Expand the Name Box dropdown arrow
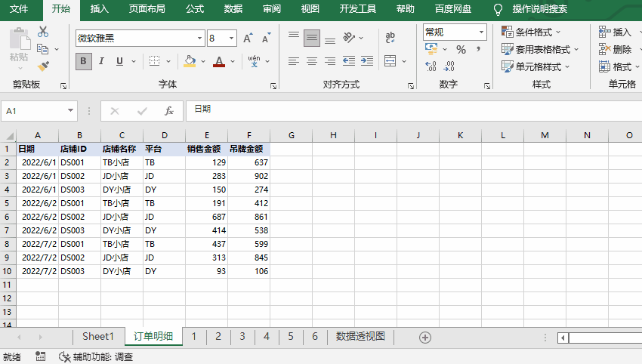This screenshot has width=642, height=364. 70,110
